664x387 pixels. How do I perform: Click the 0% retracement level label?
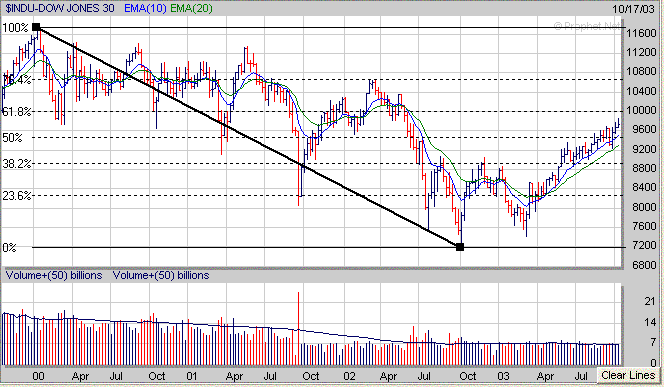pyautogui.click(x=9, y=248)
